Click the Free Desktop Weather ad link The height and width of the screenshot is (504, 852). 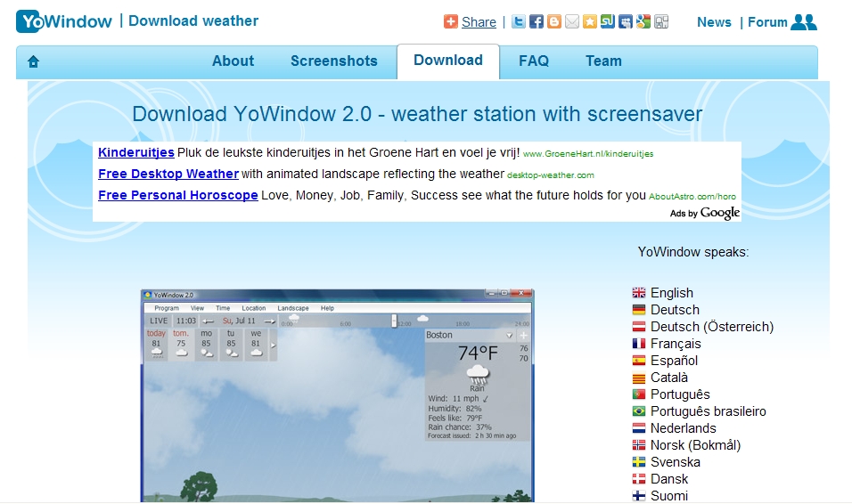(168, 174)
